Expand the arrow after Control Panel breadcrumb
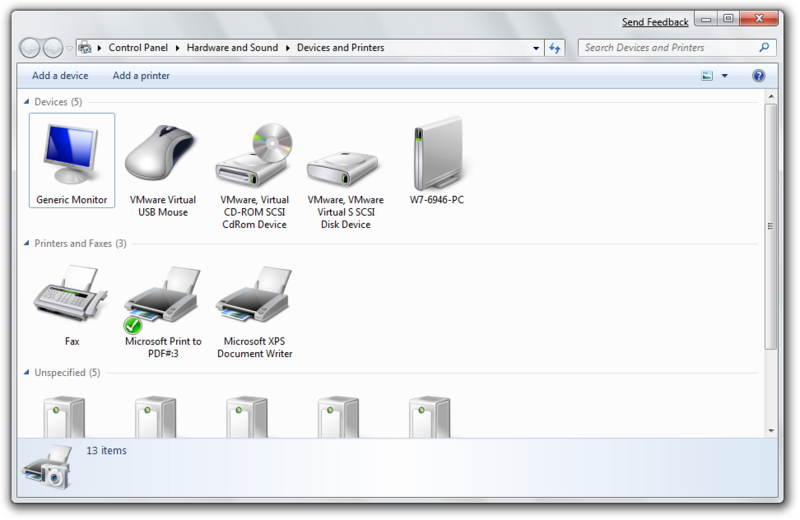The image size is (800, 520). click(x=178, y=48)
